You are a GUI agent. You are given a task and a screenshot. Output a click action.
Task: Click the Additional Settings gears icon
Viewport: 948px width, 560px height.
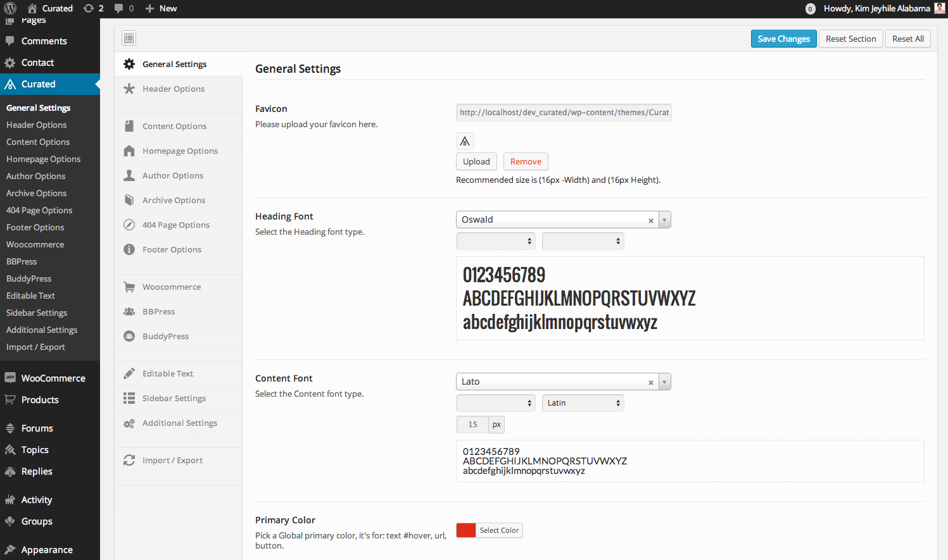129,423
